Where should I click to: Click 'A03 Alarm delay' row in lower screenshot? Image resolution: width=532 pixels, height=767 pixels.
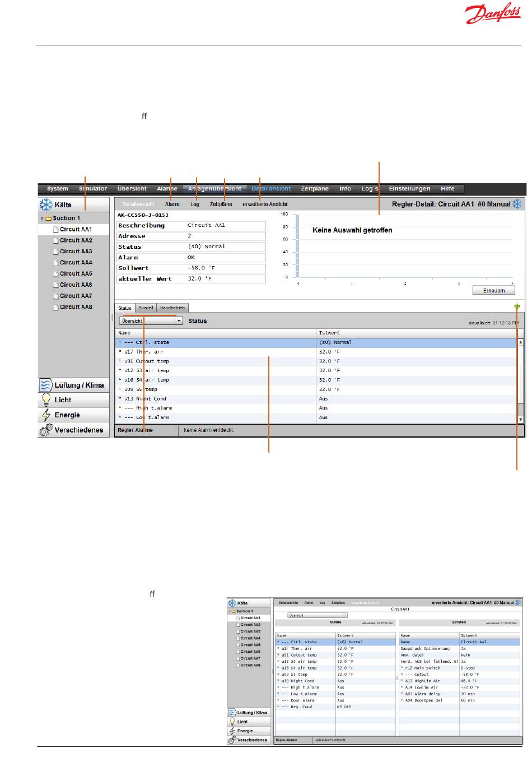pyautogui.click(x=459, y=694)
